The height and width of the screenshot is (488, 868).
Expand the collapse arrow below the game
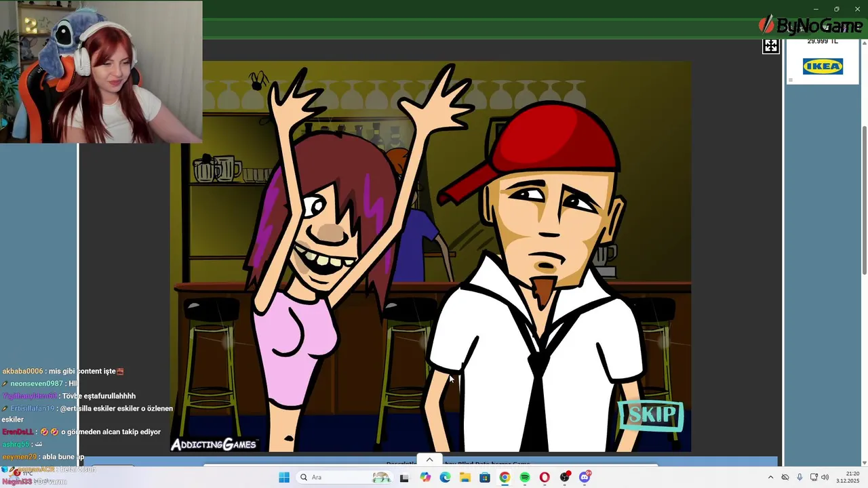click(x=429, y=460)
